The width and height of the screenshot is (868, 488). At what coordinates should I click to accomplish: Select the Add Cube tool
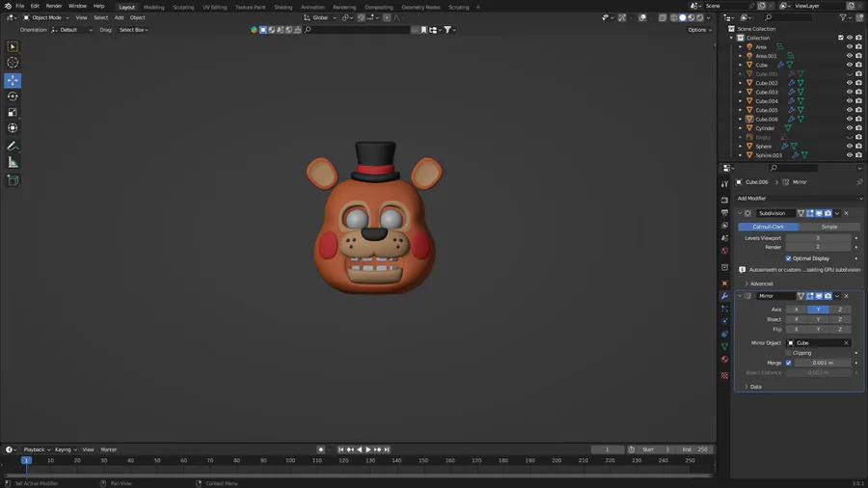coord(13,179)
